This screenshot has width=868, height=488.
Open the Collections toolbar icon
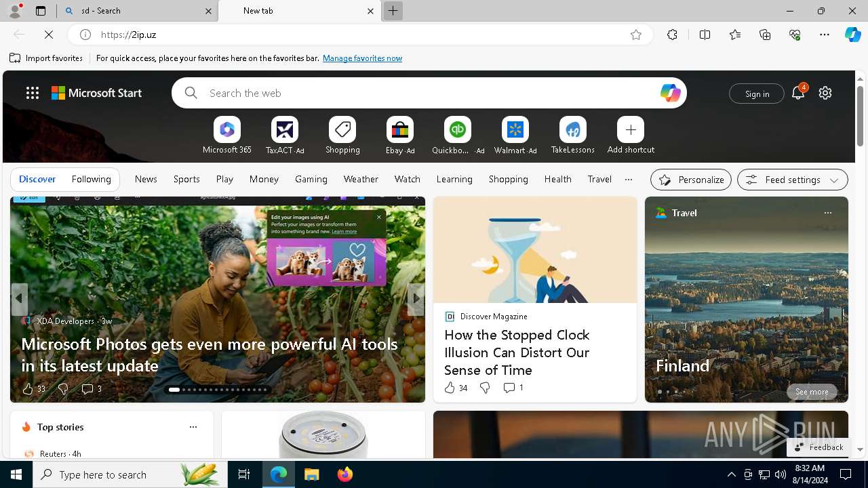765,35
